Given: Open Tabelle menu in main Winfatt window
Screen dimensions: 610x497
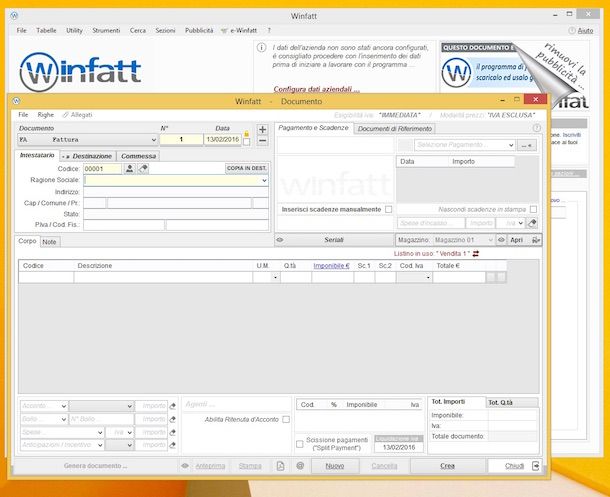Looking at the screenshot, I should click(46, 30).
